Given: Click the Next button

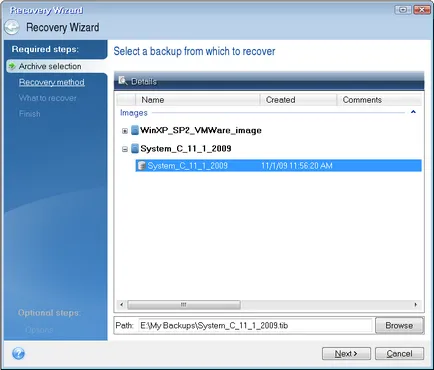Looking at the screenshot, I should point(346,353).
